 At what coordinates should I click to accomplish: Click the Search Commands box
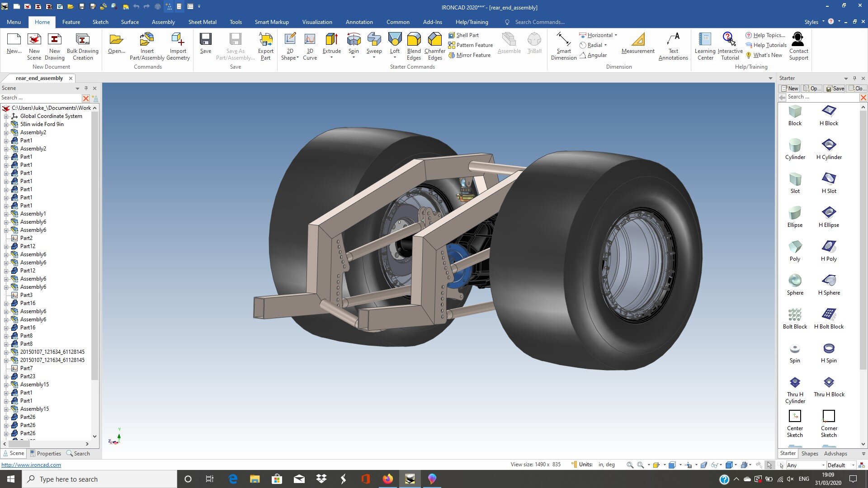tap(539, 22)
